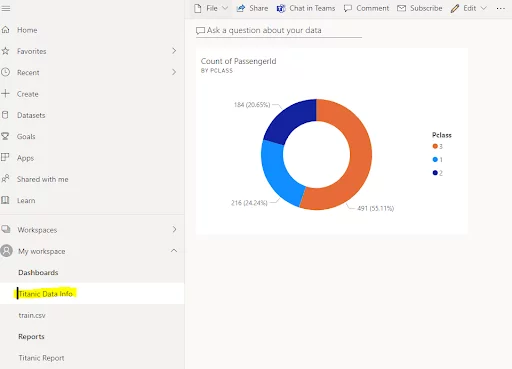The width and height of the screenshot is (512, 369).
Task: Toggle the hamburger navigation menu
Action: pyautogui.click(x=6, y=8)
